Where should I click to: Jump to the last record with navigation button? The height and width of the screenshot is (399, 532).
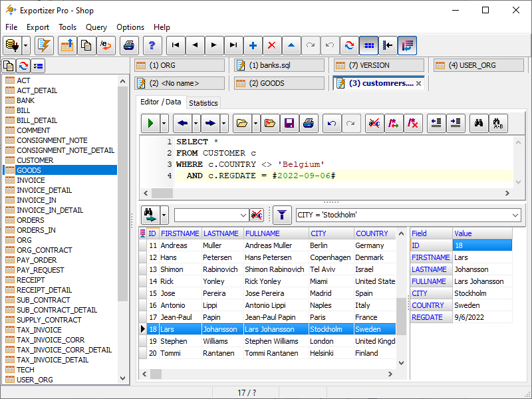[x=233, y=47]
